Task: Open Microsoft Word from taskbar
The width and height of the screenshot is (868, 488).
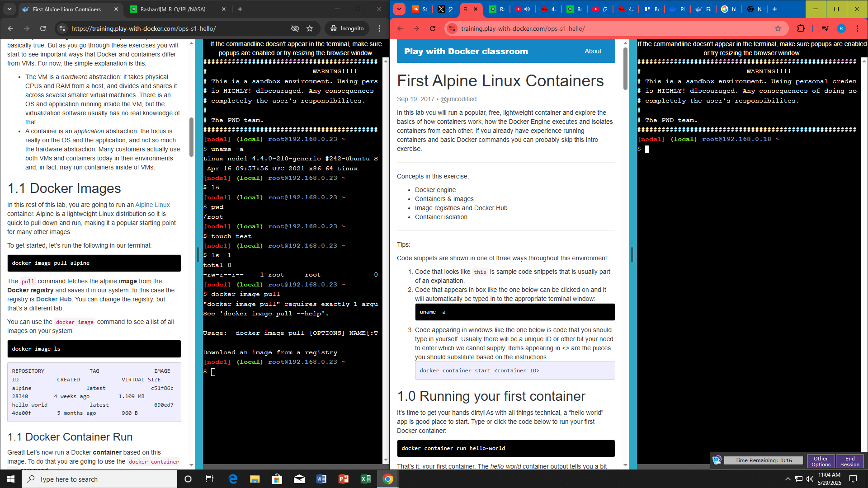Action: click(x=321, y=479)
